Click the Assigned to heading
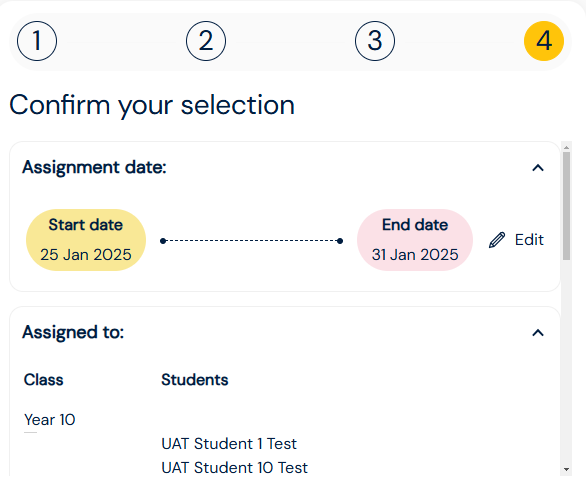Viewport: 586px width, 479px height. click(73, 332)
